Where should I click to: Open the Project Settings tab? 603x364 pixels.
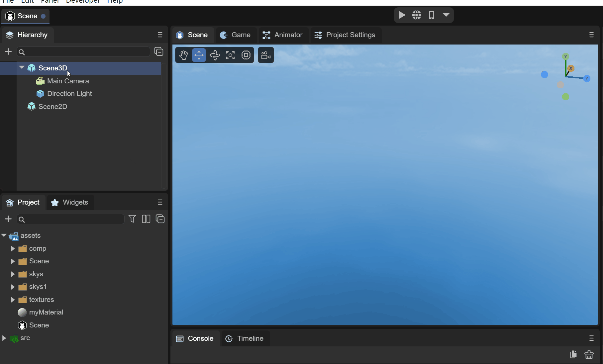coord(345,35)
